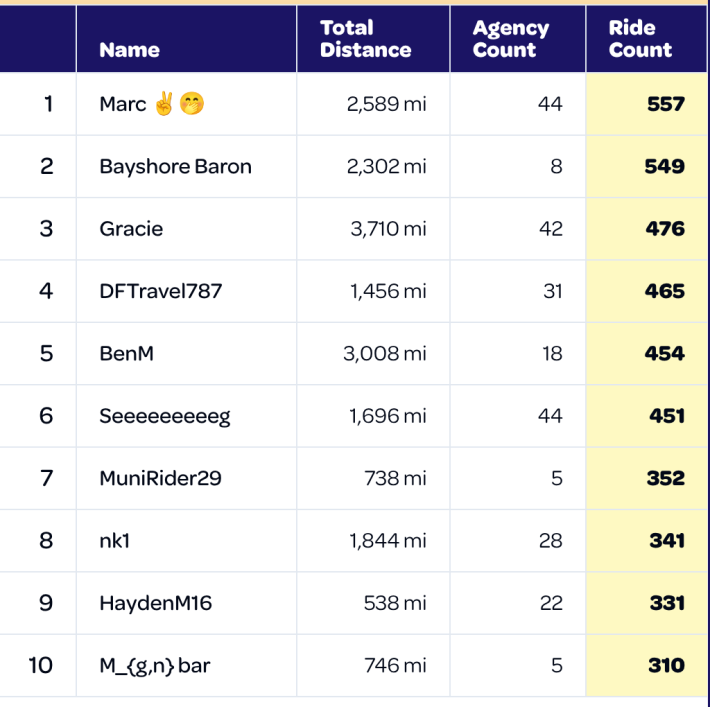Select the DFTravel787 name entry

tap(160, 291)
